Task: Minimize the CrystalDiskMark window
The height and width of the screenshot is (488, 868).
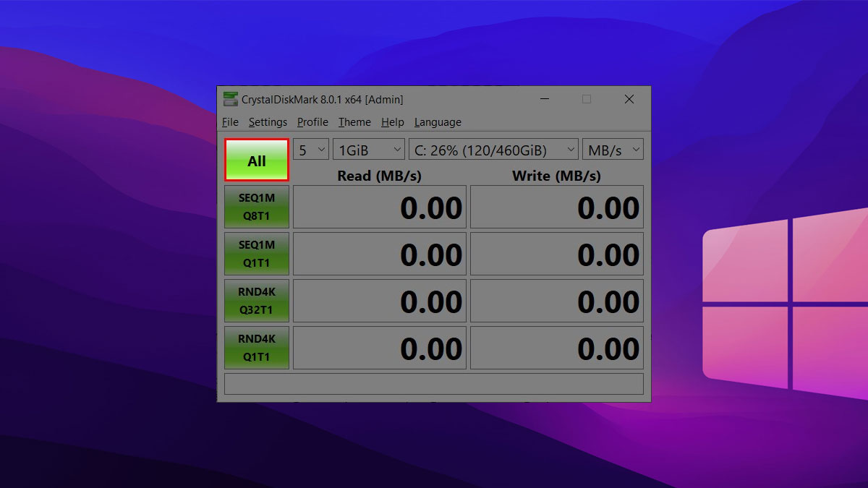Action: point(544,99)
